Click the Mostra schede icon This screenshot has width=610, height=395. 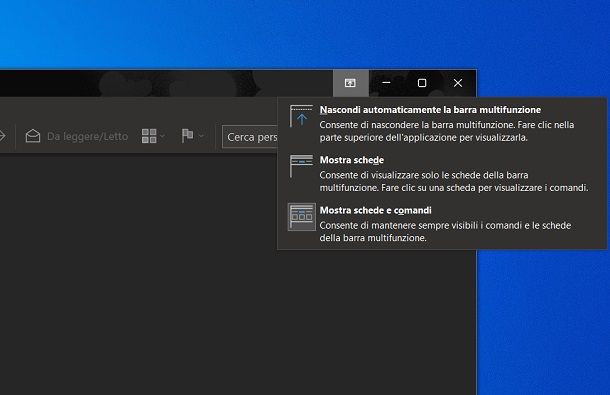coord(301,166)
